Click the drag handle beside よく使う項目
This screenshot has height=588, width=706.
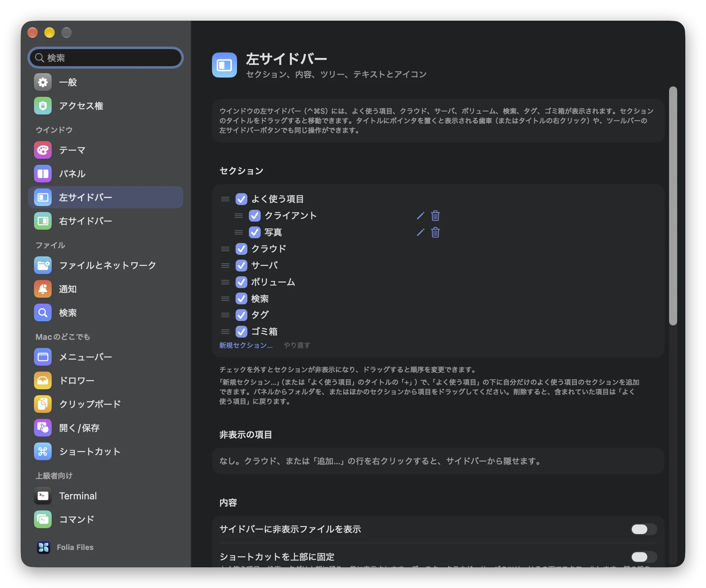tap(225, 199)
